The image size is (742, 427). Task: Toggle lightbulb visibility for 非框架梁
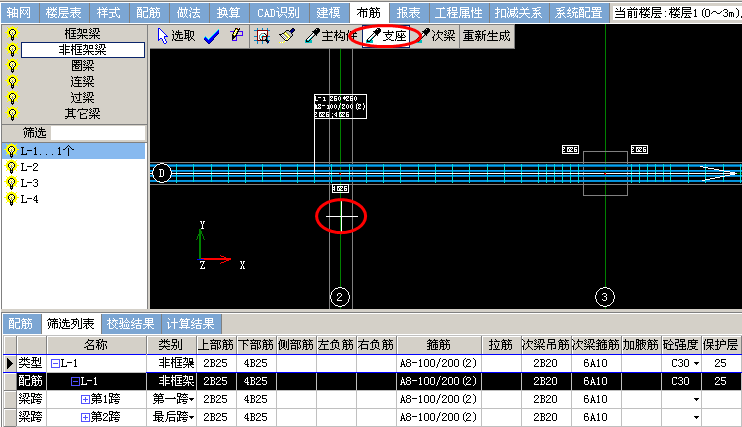(12, 50)
